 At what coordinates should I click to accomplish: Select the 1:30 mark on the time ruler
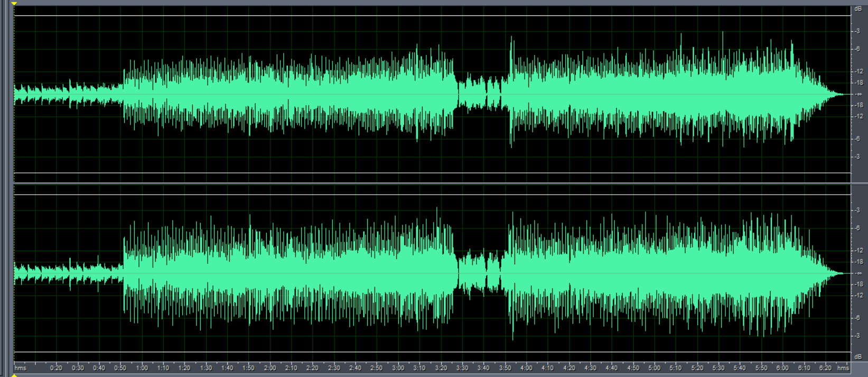206,368
